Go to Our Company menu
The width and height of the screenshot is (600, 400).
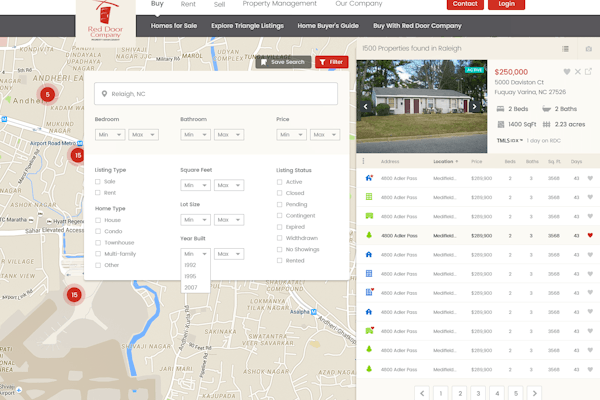tap(359, 4)
